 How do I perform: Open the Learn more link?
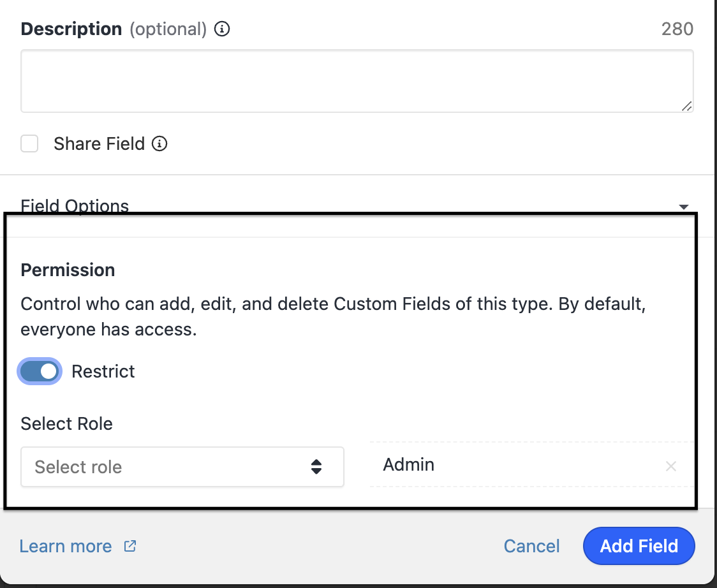[x=66, y=547]
